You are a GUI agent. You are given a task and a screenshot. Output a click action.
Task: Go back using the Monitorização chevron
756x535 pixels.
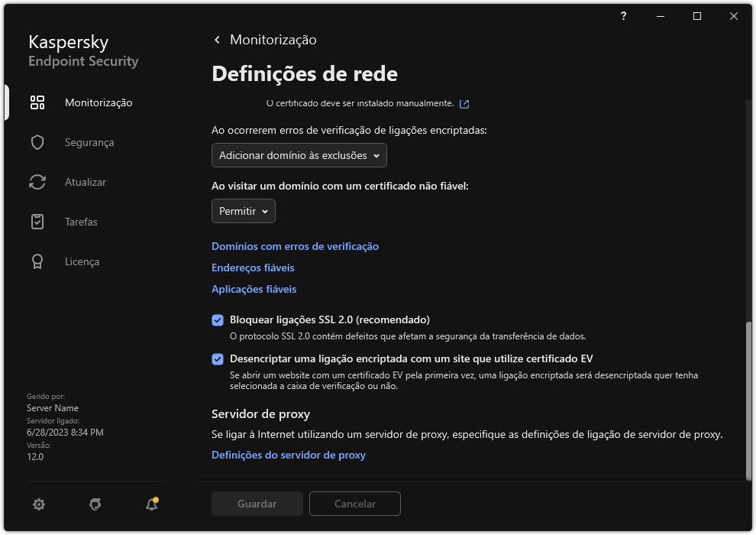pyautogui.click(x=218, y=40)
